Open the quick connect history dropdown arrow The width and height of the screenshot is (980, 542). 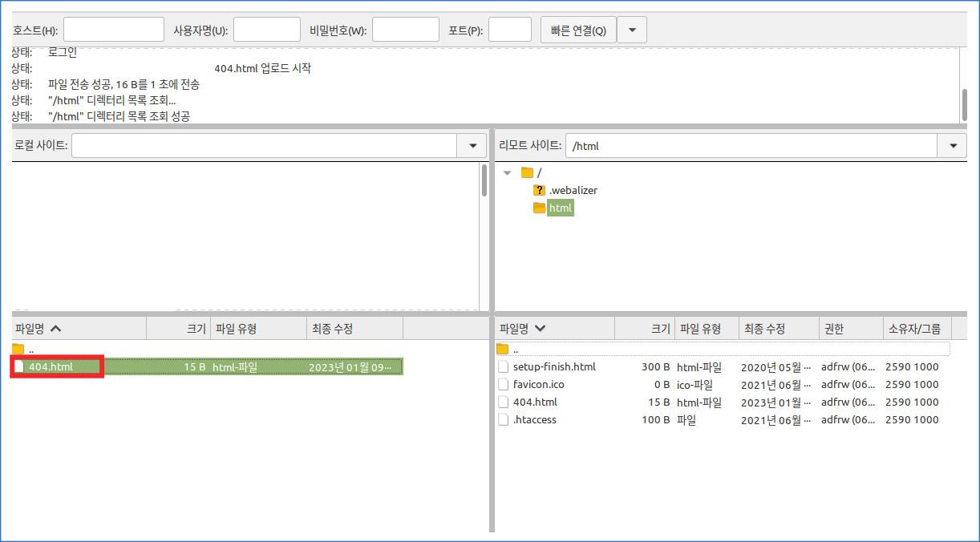[x=632, y=30]
